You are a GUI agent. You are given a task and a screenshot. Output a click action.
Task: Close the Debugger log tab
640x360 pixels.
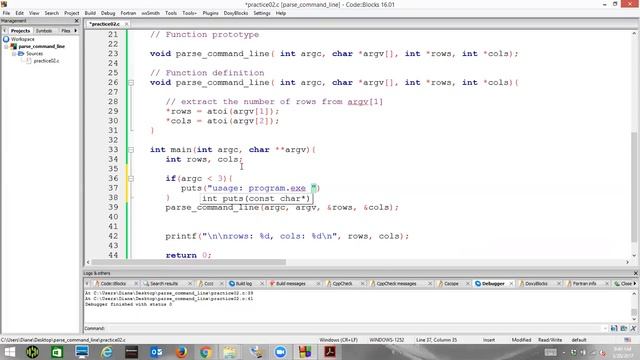tap(511, 284)
